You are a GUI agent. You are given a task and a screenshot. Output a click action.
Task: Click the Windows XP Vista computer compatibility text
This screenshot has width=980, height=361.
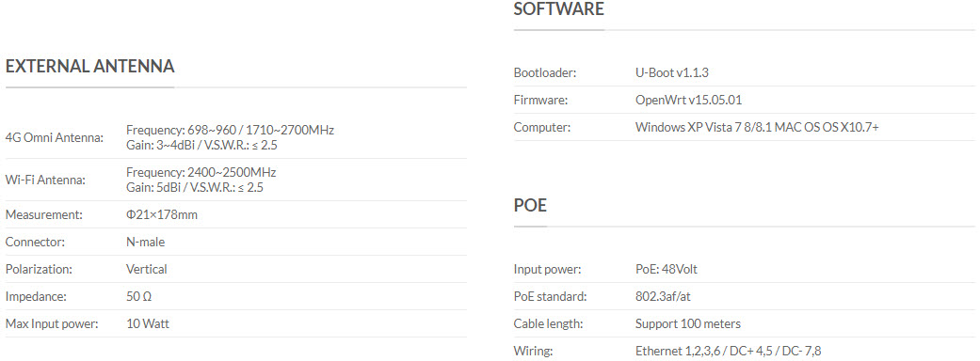[x=758, y=128]
